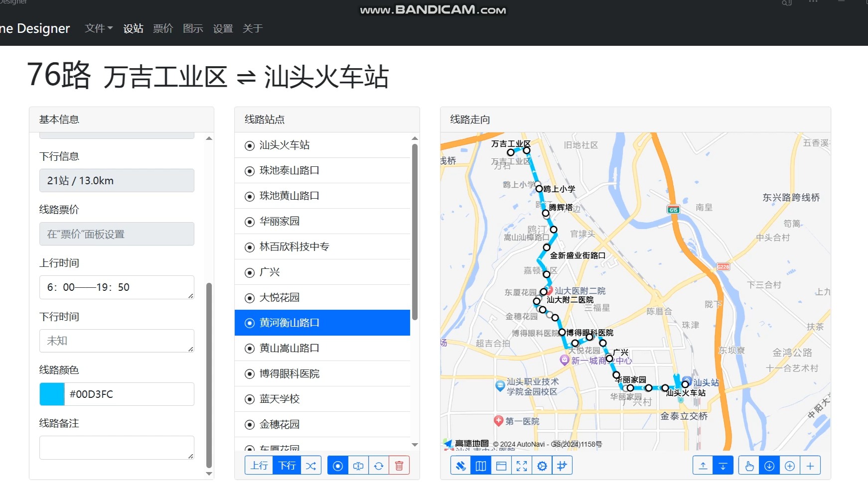Select the 广兴 station radio button
The image size is (868, 488).
point(249,272)
